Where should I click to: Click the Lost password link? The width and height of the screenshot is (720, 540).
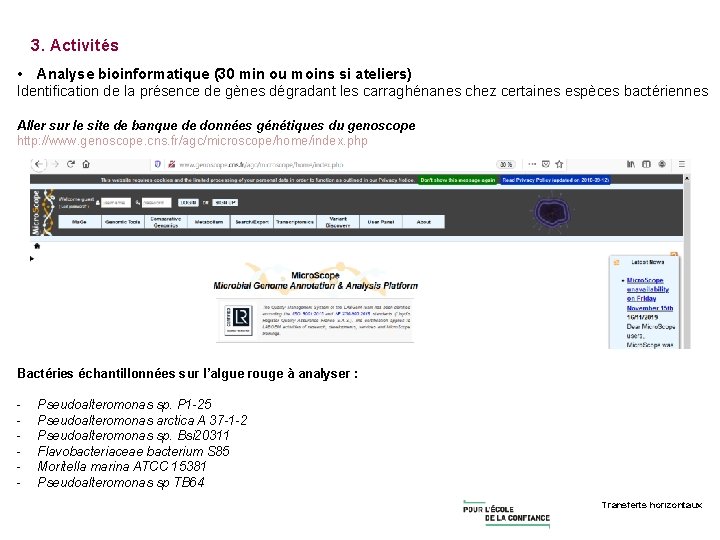pyautogui.click(x=73, y=207)
